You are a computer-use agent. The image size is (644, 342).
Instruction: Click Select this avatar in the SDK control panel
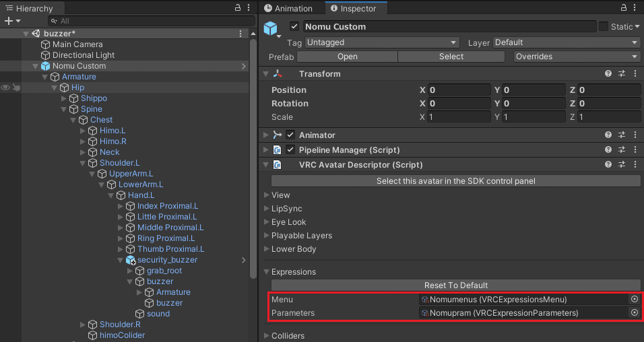(456, 180)
